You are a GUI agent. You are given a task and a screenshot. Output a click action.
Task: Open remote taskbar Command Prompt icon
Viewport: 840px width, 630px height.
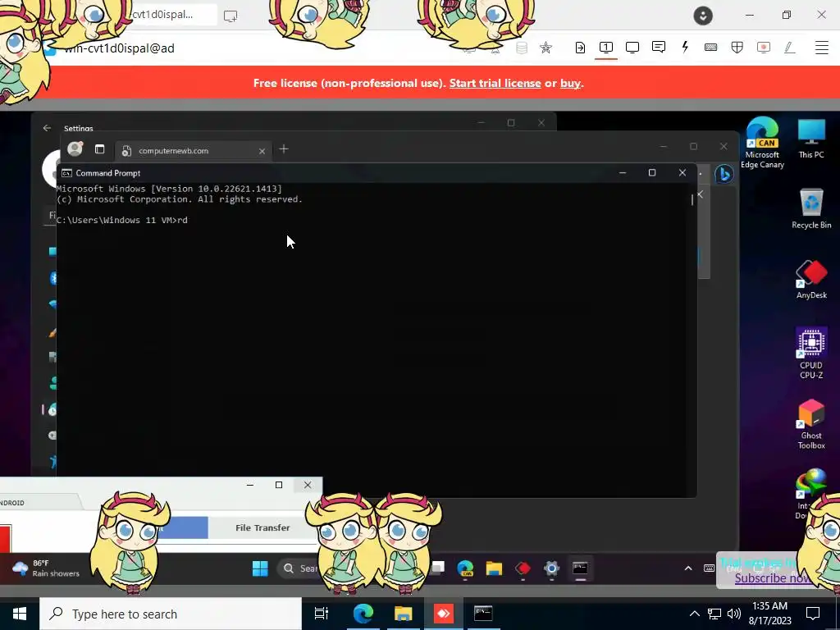(x=580, y=568)
